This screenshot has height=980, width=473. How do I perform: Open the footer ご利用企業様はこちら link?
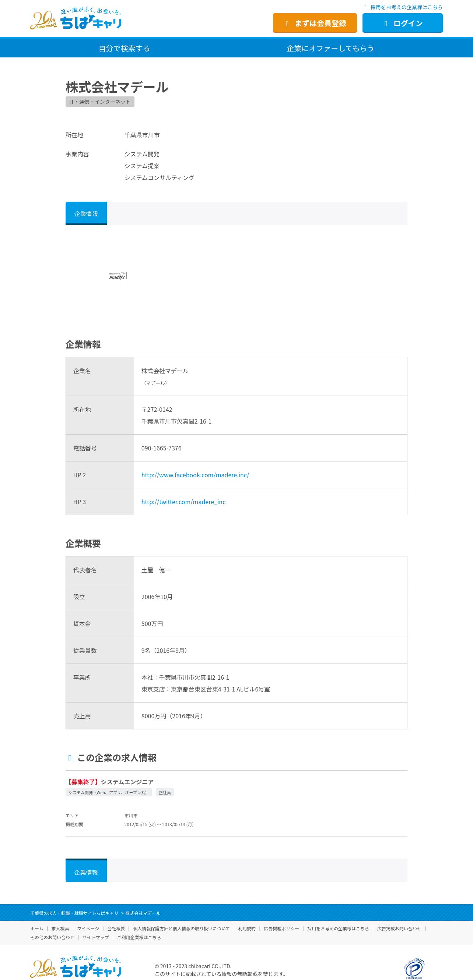coord(139,937)
